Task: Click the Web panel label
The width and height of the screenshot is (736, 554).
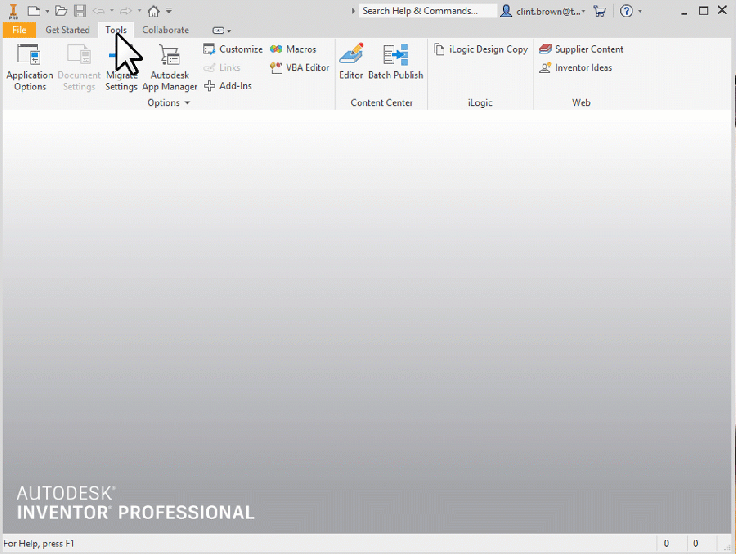Action: point(581,103)
